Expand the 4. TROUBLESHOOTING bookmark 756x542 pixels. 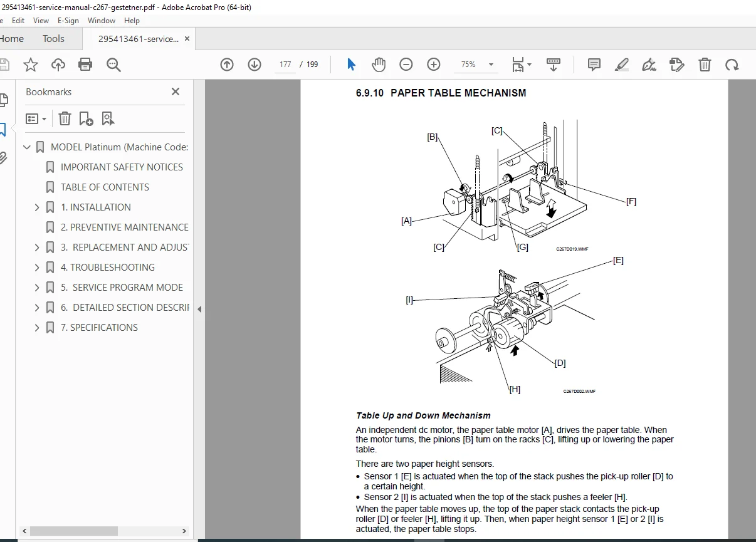pos(37,268)
